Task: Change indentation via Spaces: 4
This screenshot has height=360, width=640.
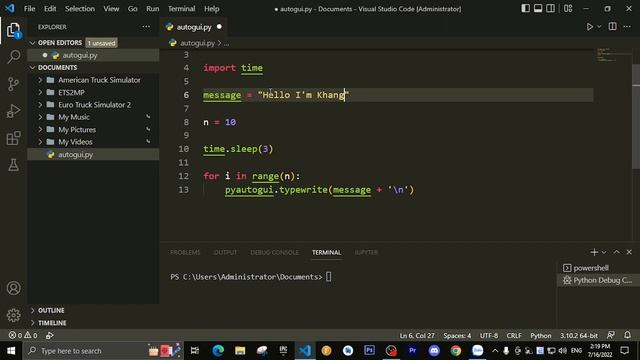Action: 457,336
